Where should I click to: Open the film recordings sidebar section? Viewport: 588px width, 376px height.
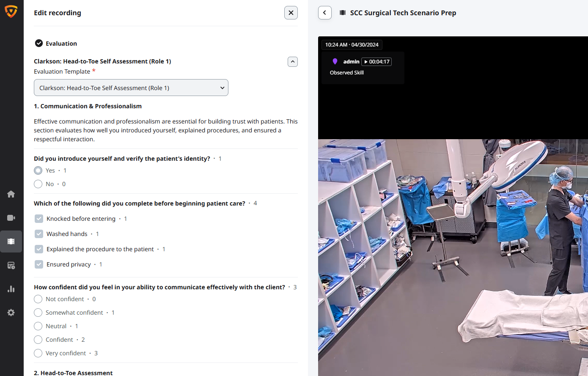[11, 242]
